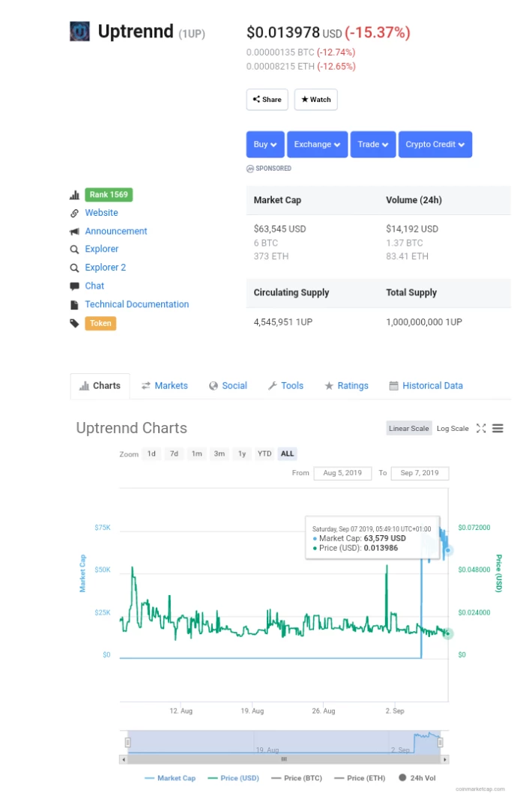Image resolution: width=532 pixels, height=802 pixels.
Task: Click the megaphone icon beside Announcement
Action: coord(75,231)
